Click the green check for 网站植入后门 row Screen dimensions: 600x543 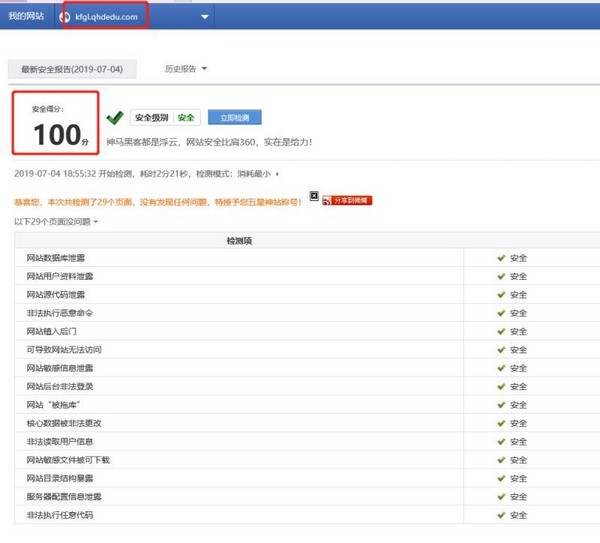501,331
